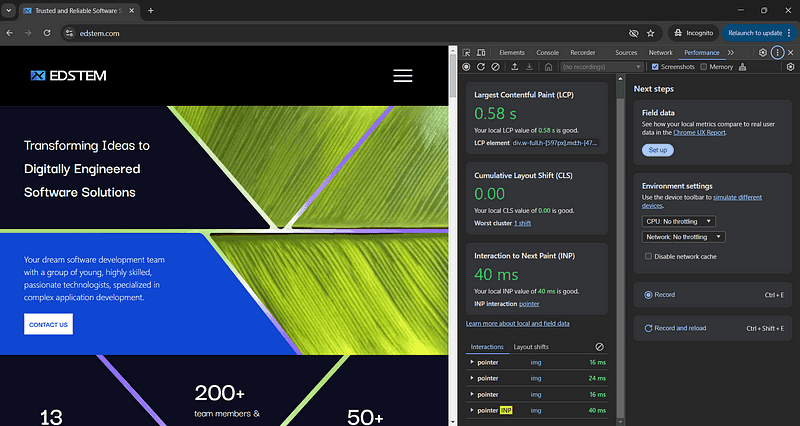Clear the interactions log list

point(599,347)
